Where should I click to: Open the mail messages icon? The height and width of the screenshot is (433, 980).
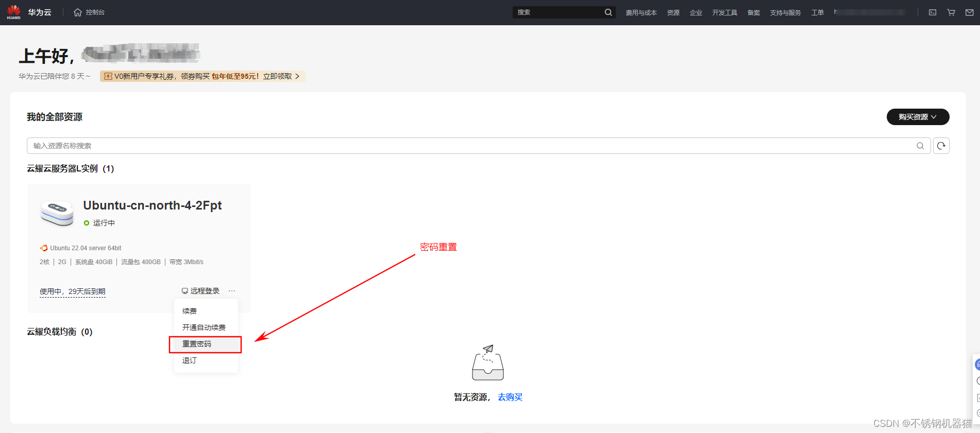pyautogui.click(x=969, y=12)
